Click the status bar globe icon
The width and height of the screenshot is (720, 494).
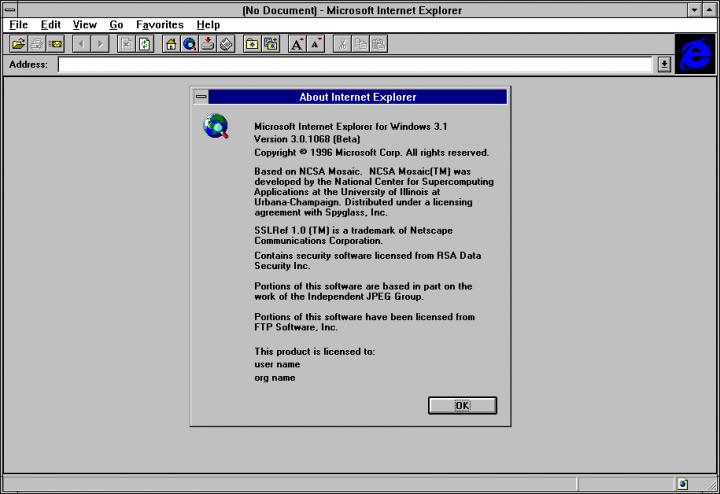[x=682, y=483]
